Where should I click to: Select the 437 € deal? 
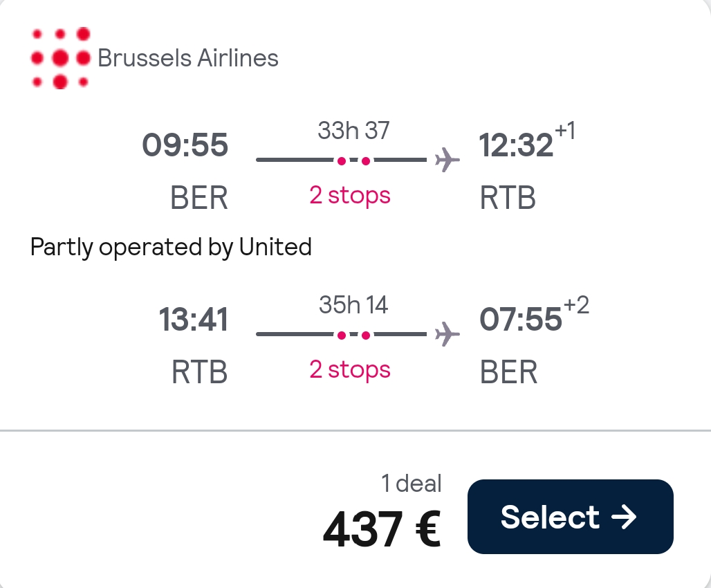(x=571, y=517)
